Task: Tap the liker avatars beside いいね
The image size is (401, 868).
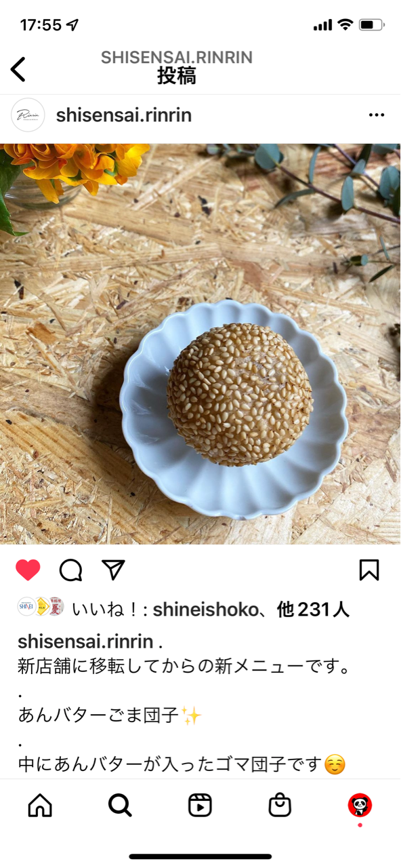Action: coord(41,608)
